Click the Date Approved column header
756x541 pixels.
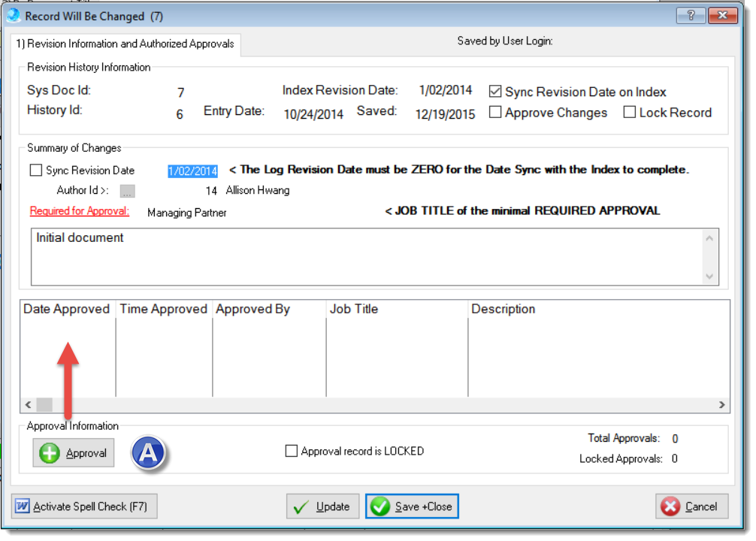67,309
